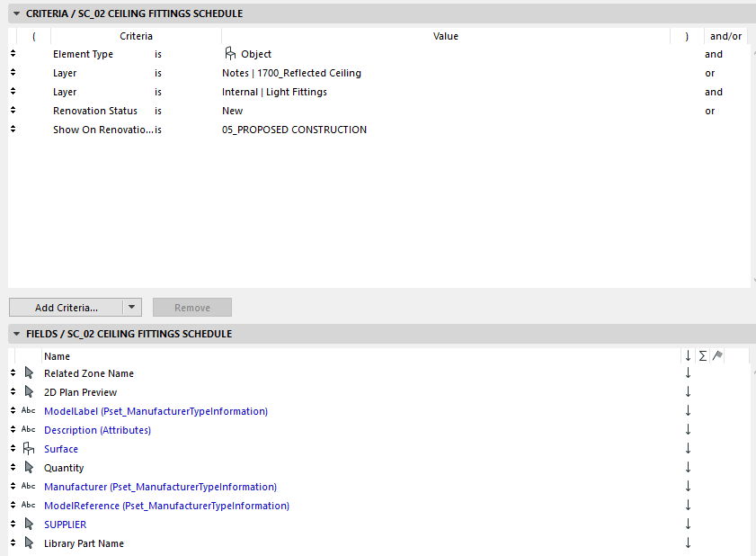The width and height of the screenshot is (756, 556).
Task: Select the Library Part Name field
Action: coord(84,543)
